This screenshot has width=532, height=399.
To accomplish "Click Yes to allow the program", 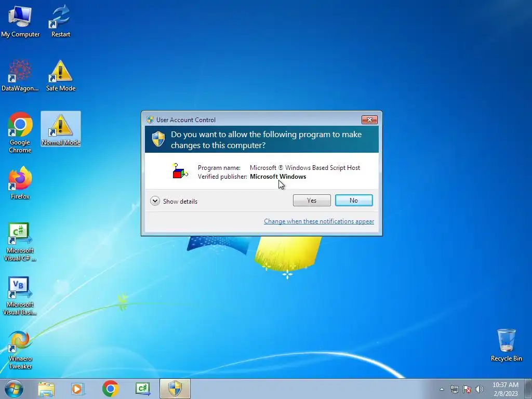I will [312, 201].
